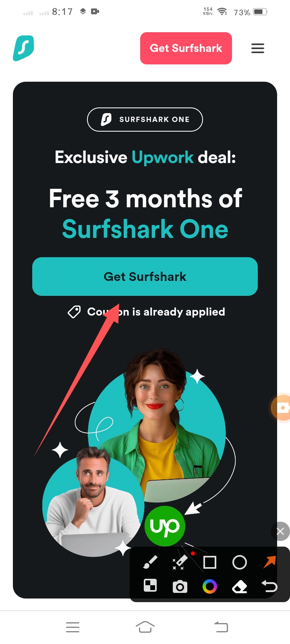Select the laser pointer pen tool
Screen dimensions: 290x644
[x=180, y=562]
